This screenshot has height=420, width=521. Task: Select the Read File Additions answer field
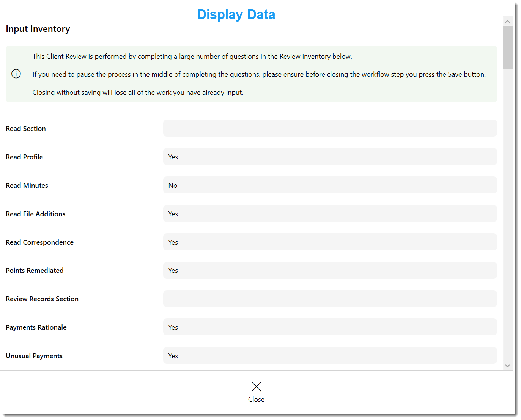click(x=330, y=214)
